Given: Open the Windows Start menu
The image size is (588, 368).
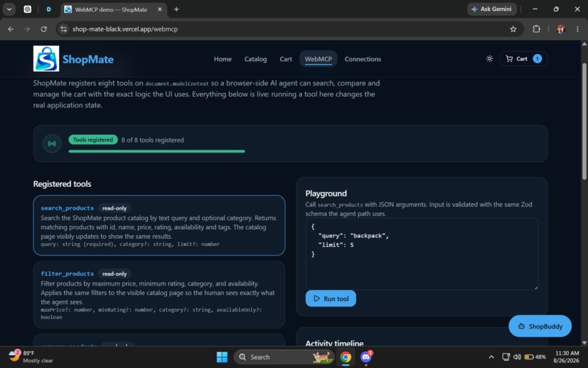Looking at the screenshot, I should pyautogui.click(x=222, y=357).
